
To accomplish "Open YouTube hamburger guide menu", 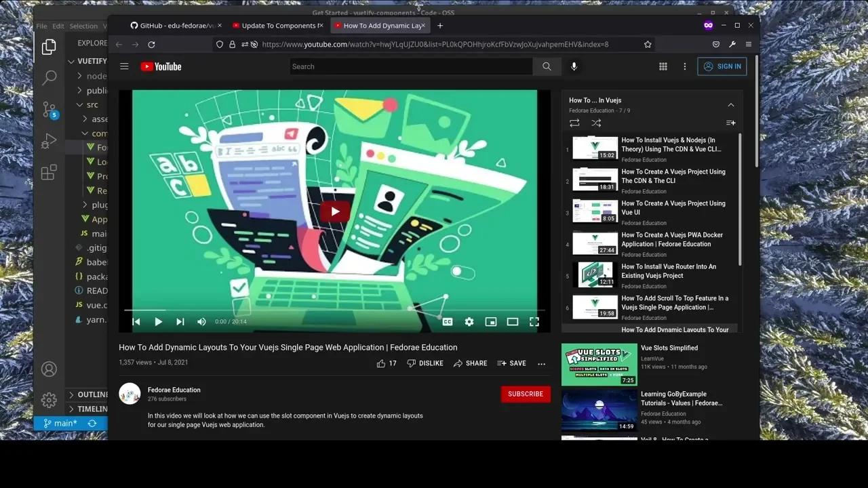I will coord(124,66).
